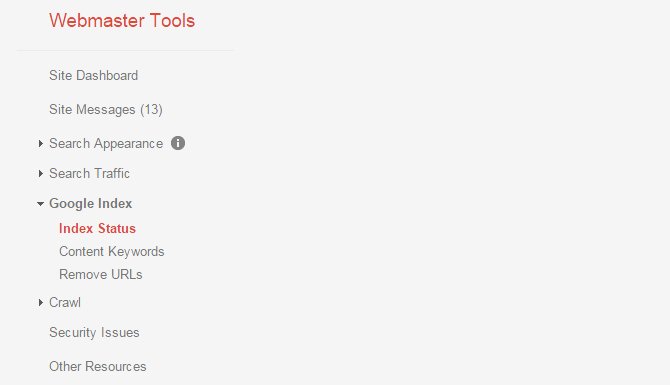Screen dimensions: 670x385
Task: Click the Search Traffic label
Action: (x=89, y=173)
